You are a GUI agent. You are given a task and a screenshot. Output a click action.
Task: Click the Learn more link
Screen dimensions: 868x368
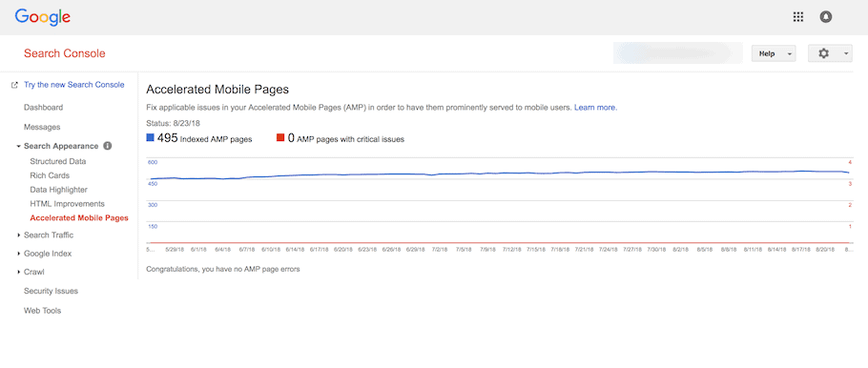pos(595,108)
